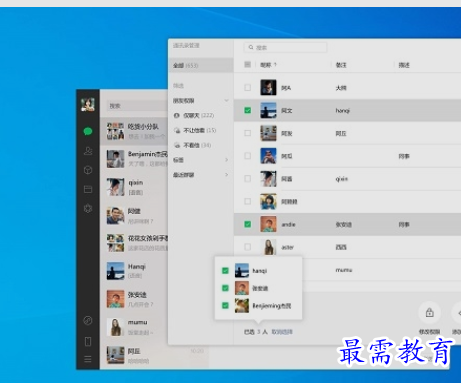Screen dimensions: 461x383
Task: Click avatar in row with remark qixin
Action: point(268,179)
